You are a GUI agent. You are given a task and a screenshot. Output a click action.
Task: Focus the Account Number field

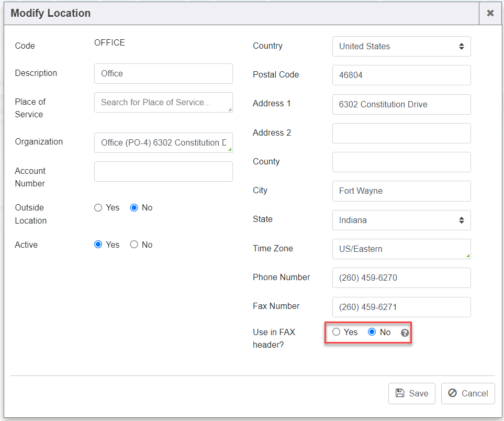pos(163,171)
